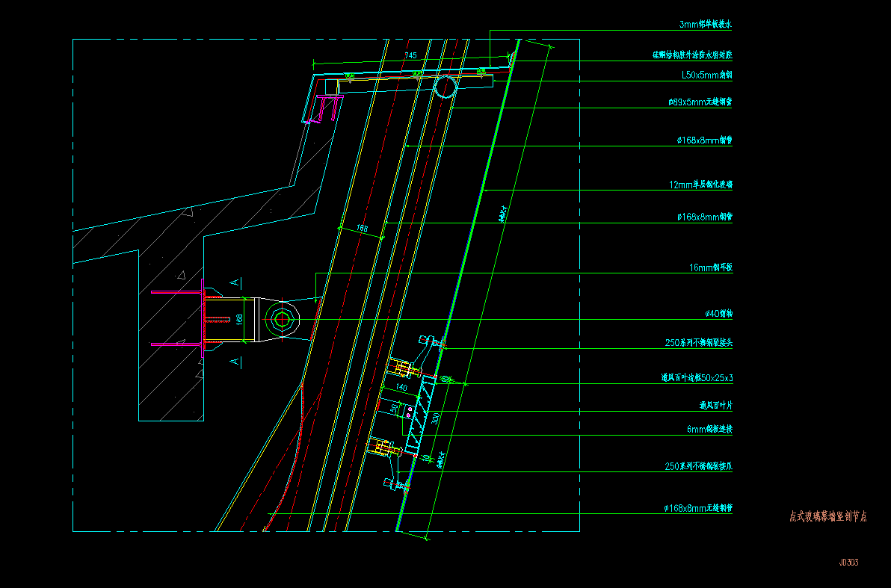Image resolution: width=891 pixels, height=588 pixels.
Task: Select the 745 dimension text at top
Action: [410, 55]
